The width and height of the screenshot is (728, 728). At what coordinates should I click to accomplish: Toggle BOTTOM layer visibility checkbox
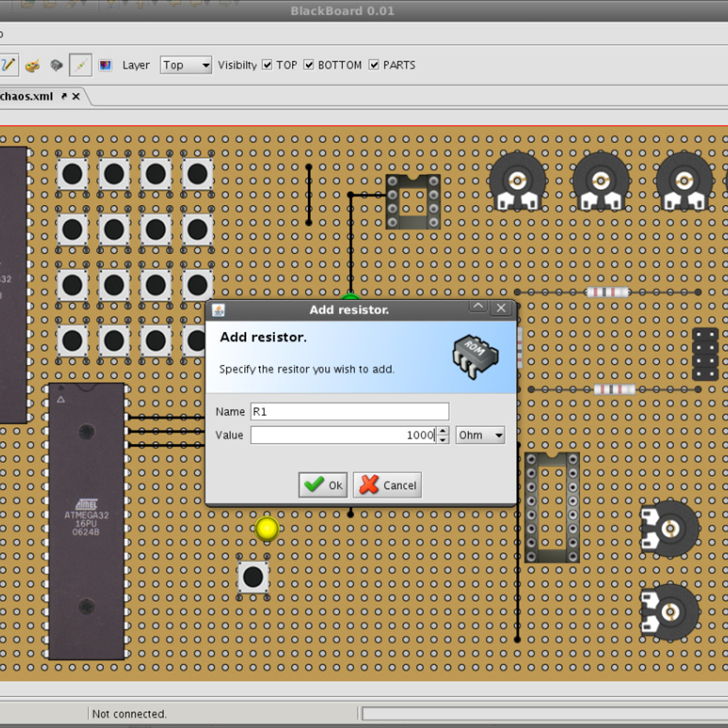coord(309,65)
